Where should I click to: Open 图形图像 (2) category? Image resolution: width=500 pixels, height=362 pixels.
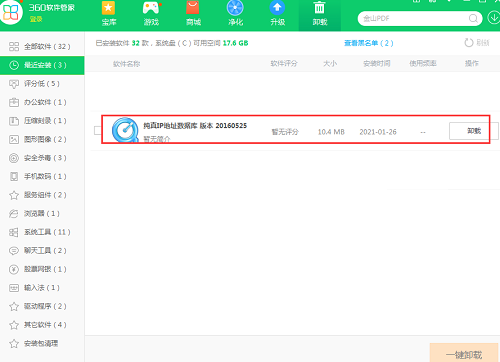(42, 139)
